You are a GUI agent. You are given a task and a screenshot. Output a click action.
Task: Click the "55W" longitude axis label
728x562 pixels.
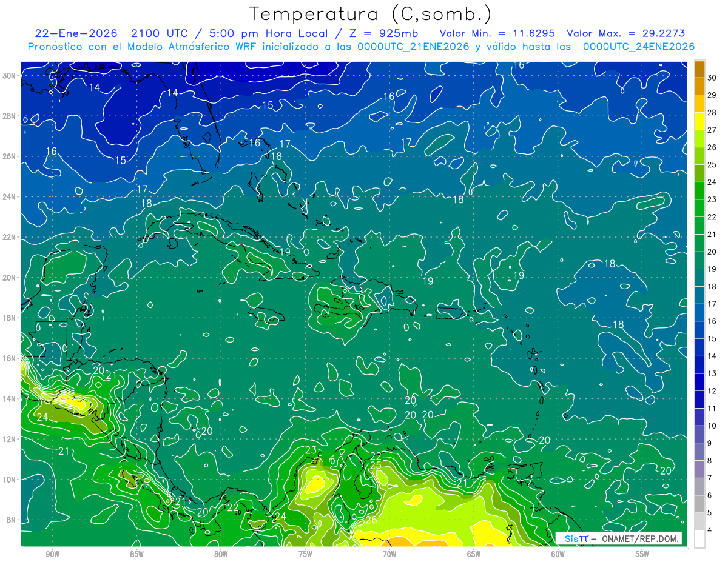tap(642, 554)
